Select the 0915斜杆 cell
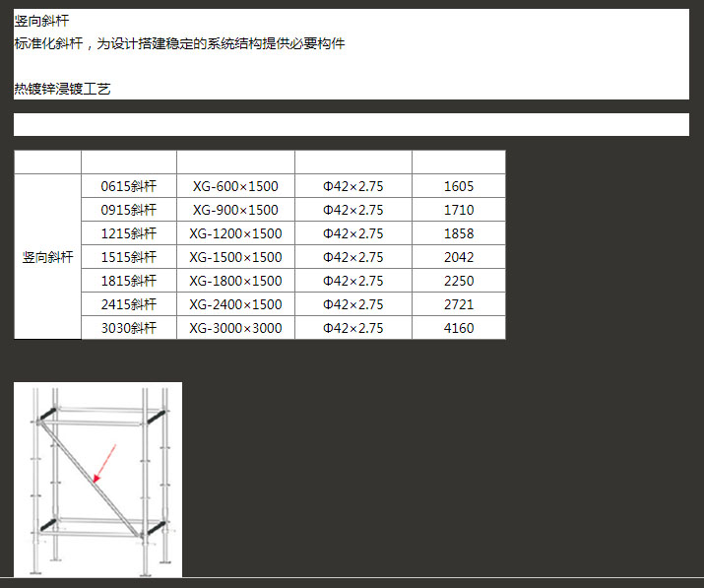This screenshot has width=704, height=588. [129, 210]
